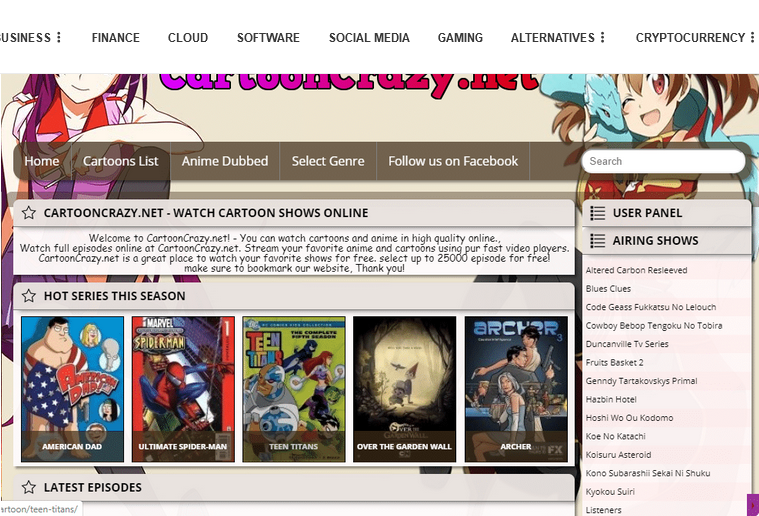Screen dimensions: 759x516
Task: Go to the Home tab
Action: tap(42, 161)
